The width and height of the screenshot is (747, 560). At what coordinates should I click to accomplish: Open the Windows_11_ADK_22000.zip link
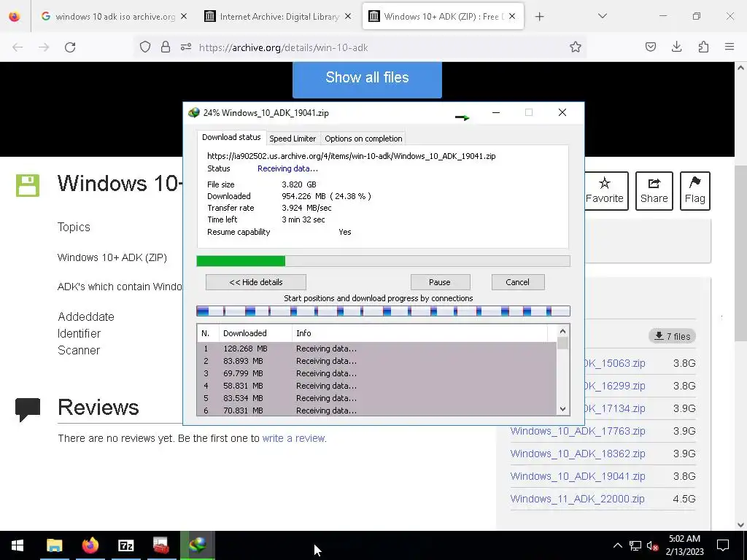click(x=577, y=499)
